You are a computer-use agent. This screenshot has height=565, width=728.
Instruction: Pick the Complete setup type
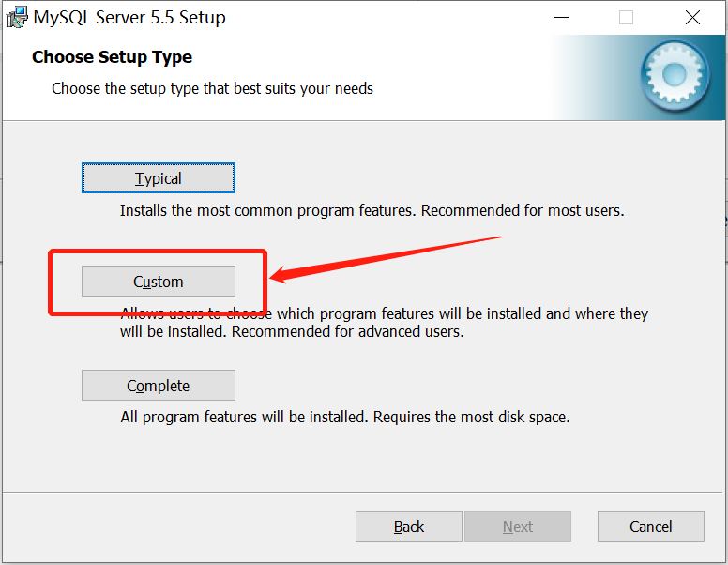(x=159, y=386)
